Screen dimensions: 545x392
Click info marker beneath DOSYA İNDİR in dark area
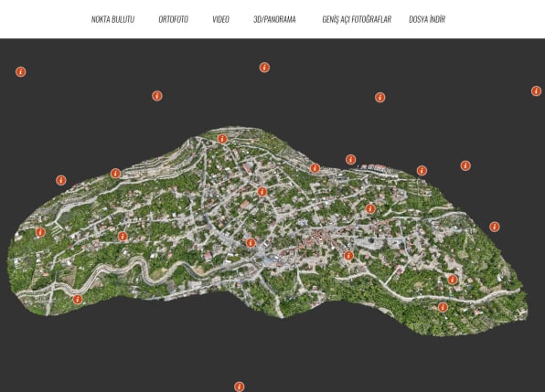tap(379, 97)
